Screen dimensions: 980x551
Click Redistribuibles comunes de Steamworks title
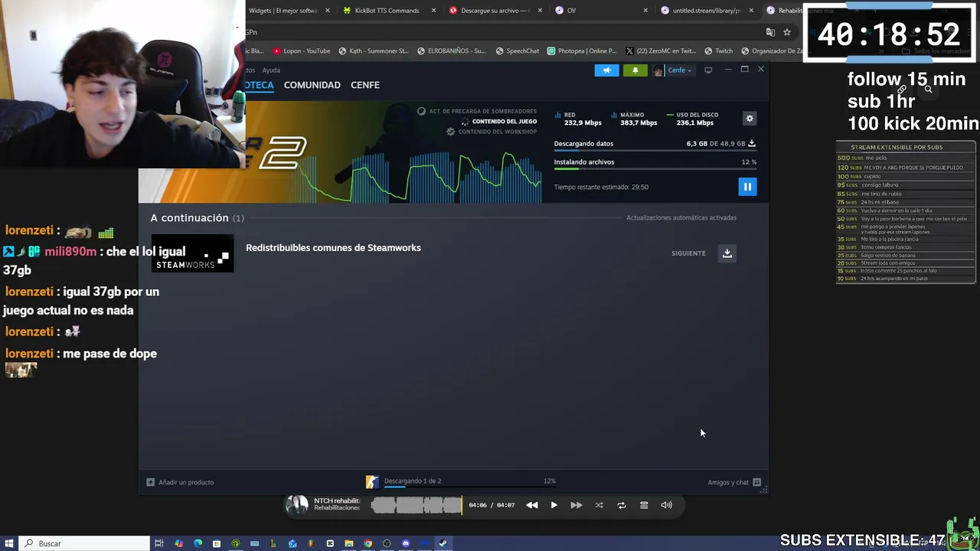click(333, 248)
